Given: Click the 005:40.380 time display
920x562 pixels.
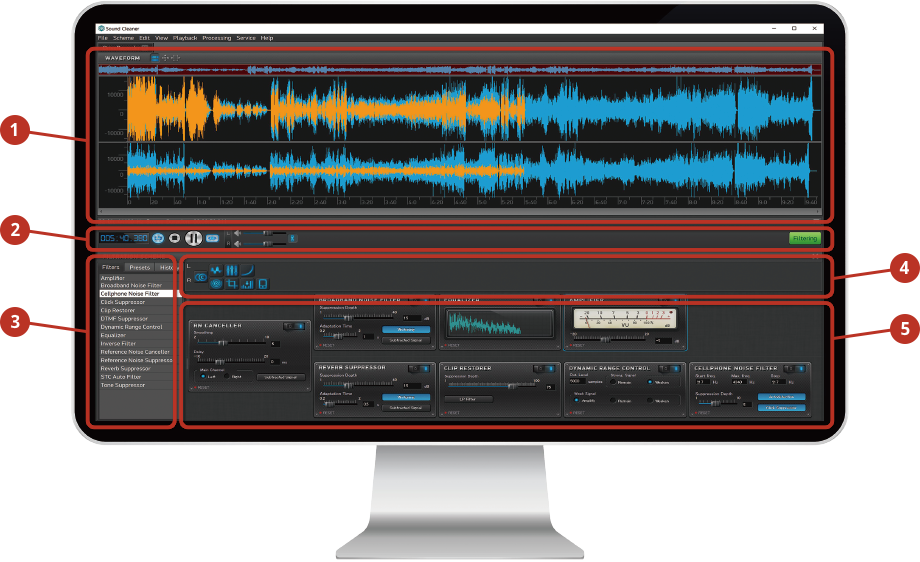Looking at the screenshot, I should click(124, 238).
